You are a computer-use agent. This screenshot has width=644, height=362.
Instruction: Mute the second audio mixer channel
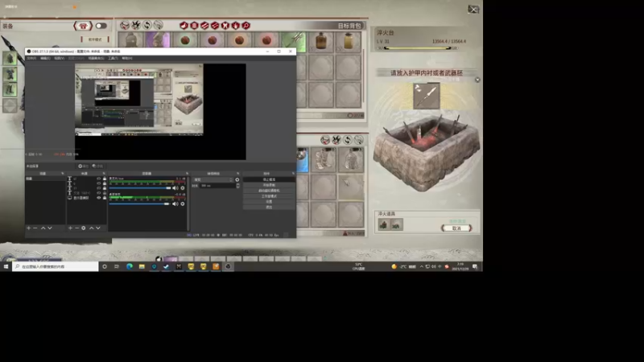(175, 204)
